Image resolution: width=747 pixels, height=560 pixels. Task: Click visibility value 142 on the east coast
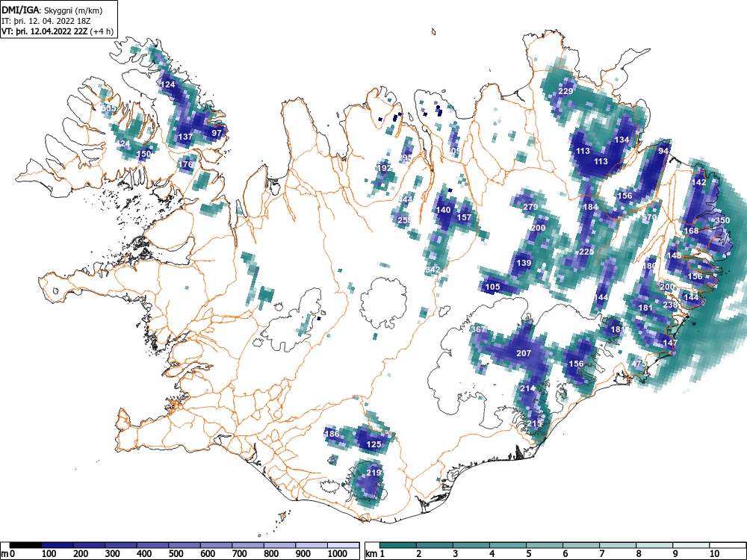click(x=698, y=182)
